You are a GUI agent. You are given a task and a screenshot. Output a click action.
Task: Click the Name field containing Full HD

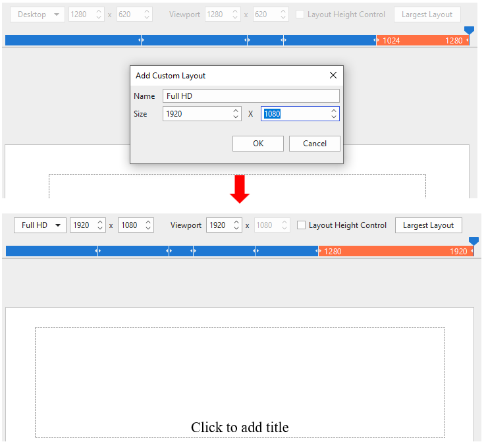pyautogui.click(x=250, y=96)
